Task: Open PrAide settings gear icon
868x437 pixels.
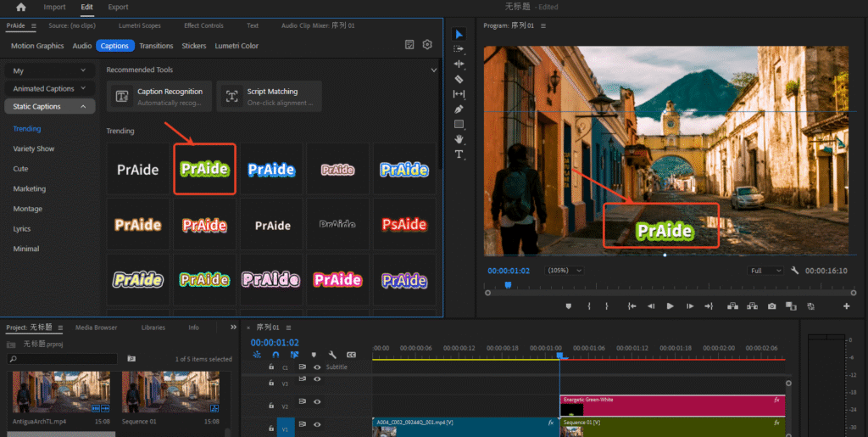Action: coord(427,45)
